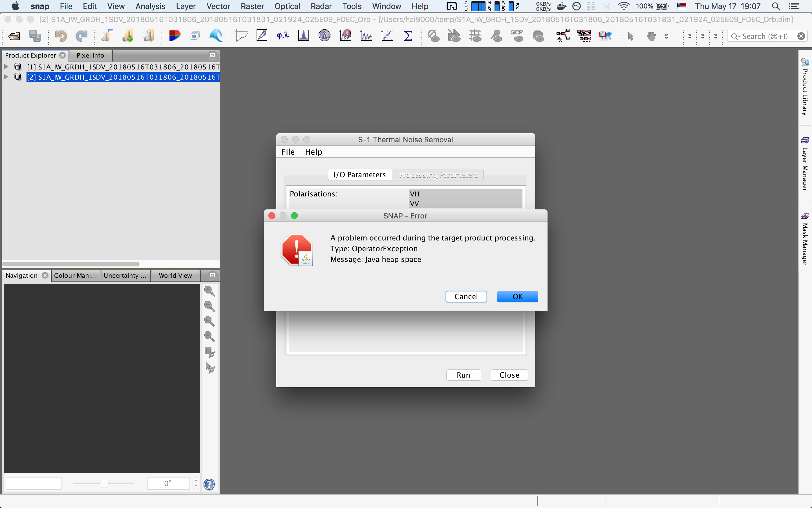Select I/O Parameters tab in dialog
This screenshot has height=508, width=812.
(360, 175)
